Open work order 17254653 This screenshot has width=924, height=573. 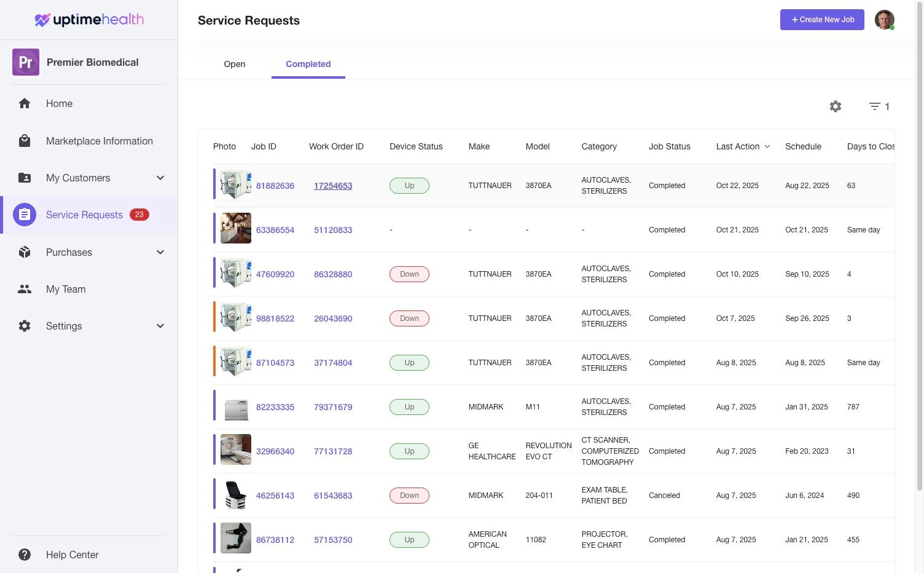point(333,186)
